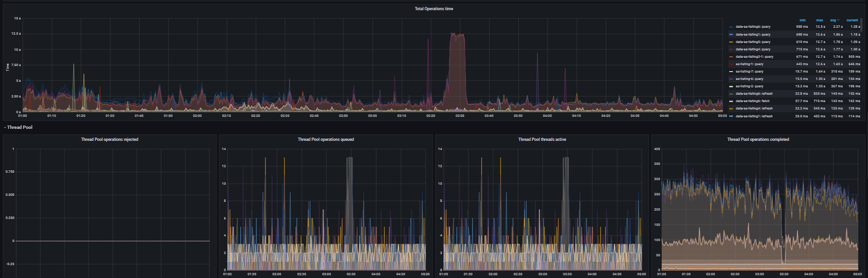Click the yellow data-es-listing5: query series icon
The width and height of the screenshot is (868, 278).
731,42
